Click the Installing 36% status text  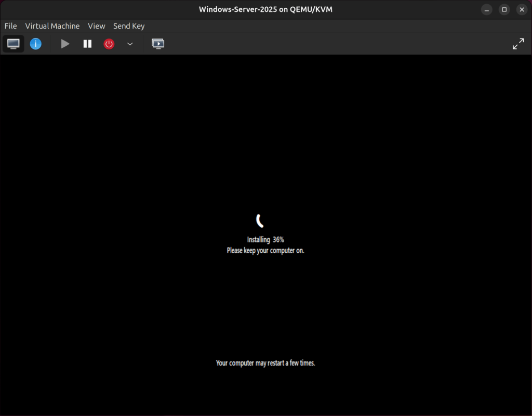click(265, 240)
